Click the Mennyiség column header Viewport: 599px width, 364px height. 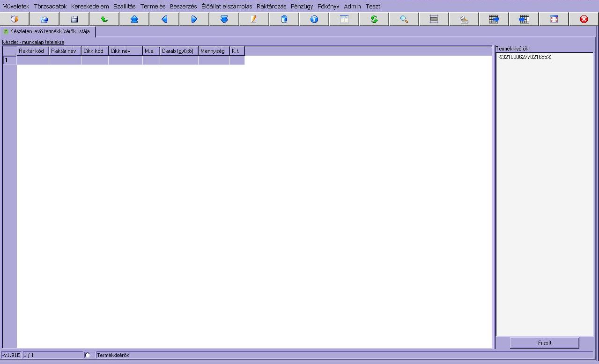[x=214, y=51]
